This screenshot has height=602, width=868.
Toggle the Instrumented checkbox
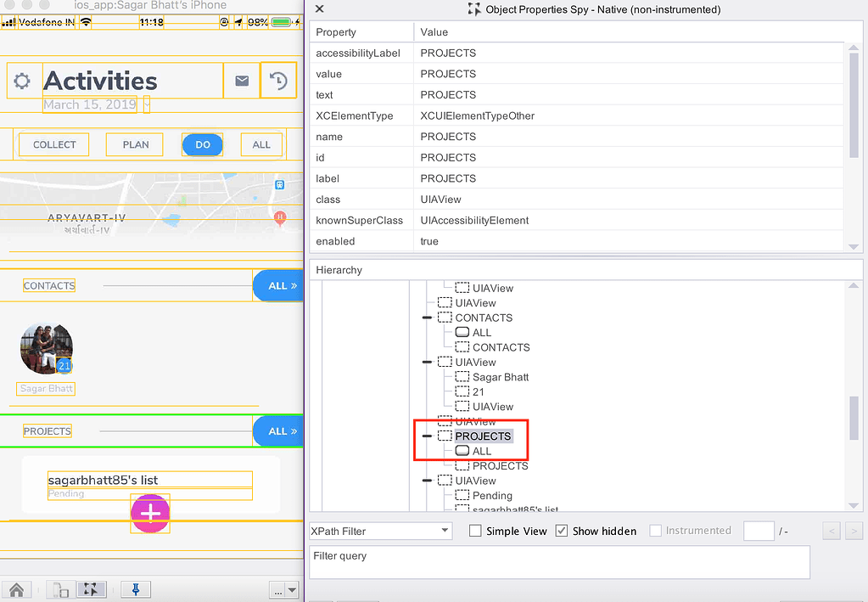[x=655, y=530]
